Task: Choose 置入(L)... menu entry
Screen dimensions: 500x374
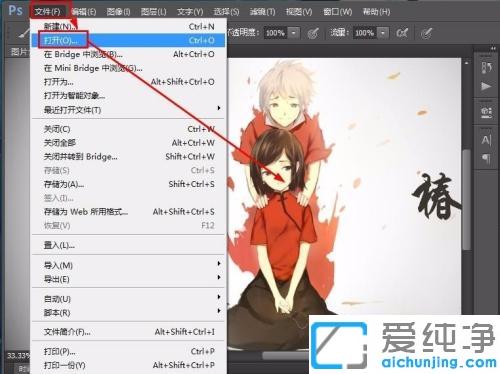Action: pos(129,245)
